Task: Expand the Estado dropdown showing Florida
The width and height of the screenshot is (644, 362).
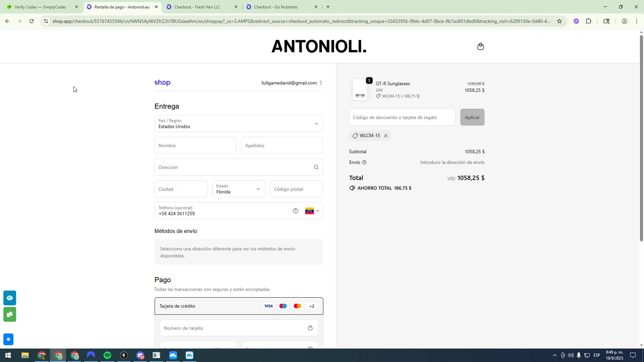Action: tap(239, 189)
